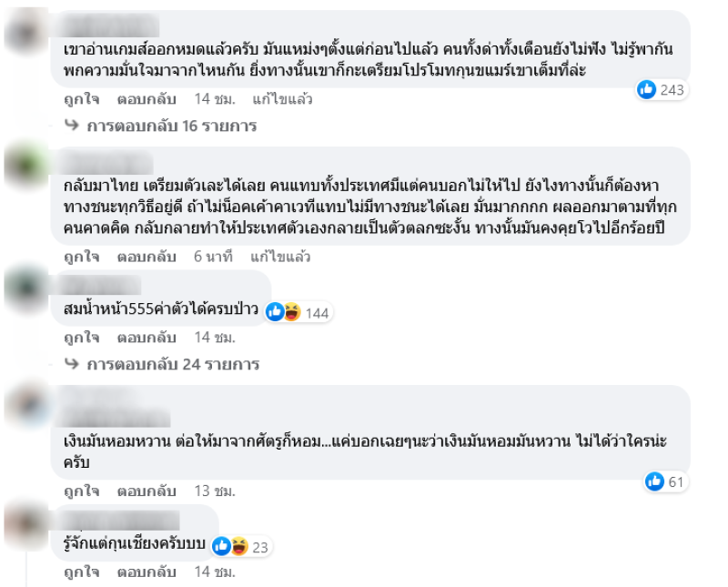728x587 pixels.
Task: Click the 6 นาที timestamp link
Action: [x=211, y=258]
